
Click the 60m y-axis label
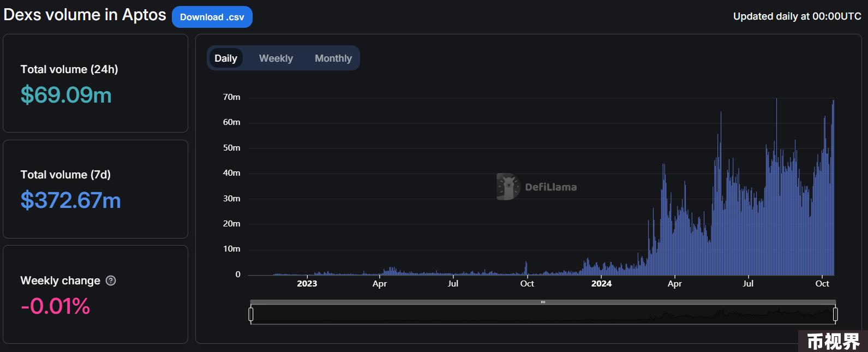pos(231,122)
